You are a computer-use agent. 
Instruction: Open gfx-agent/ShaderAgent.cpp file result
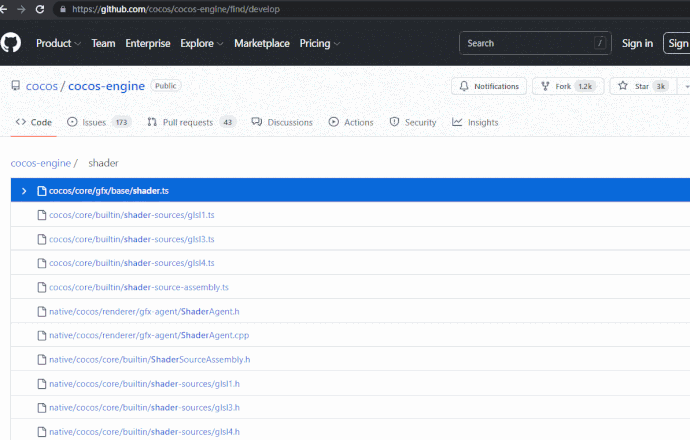(149, 335)
